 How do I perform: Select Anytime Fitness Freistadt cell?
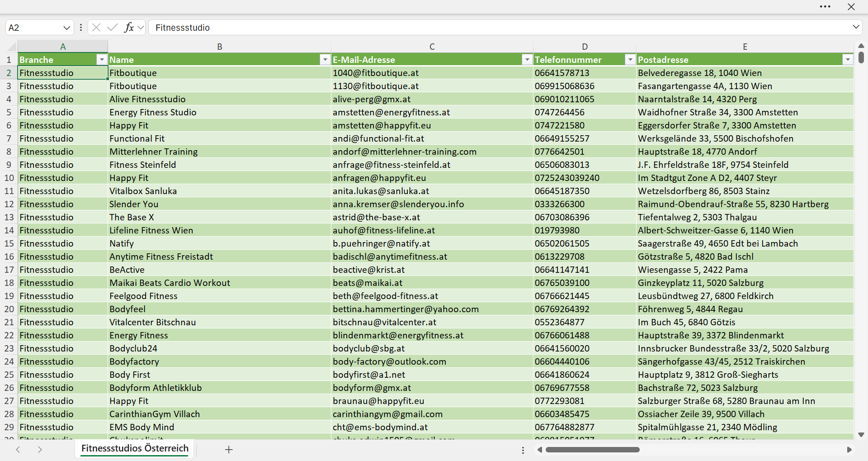tap(220, 257)
